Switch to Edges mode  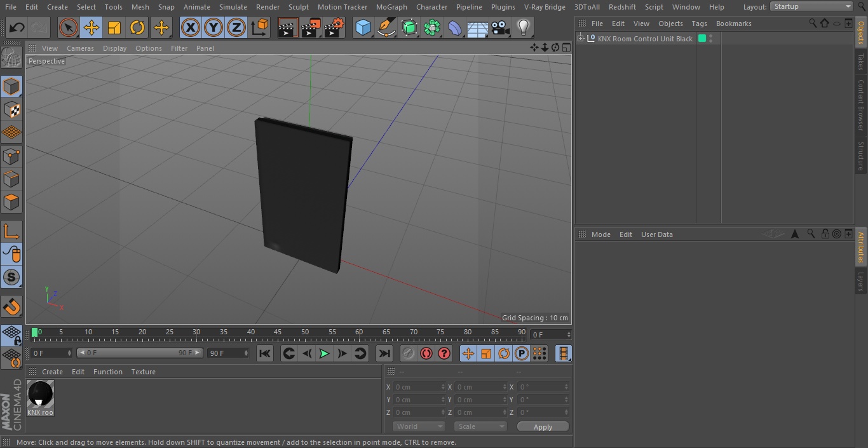click(x=11, y=179)
